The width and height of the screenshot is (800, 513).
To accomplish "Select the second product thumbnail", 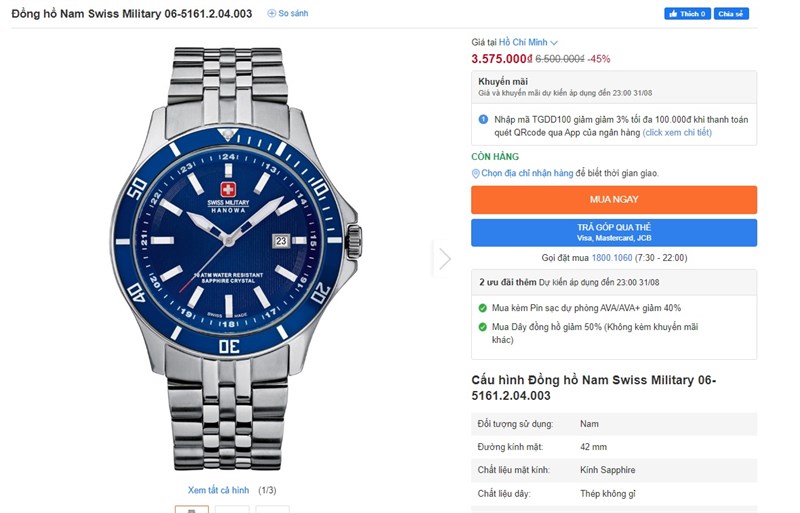I will pos(232,509).
